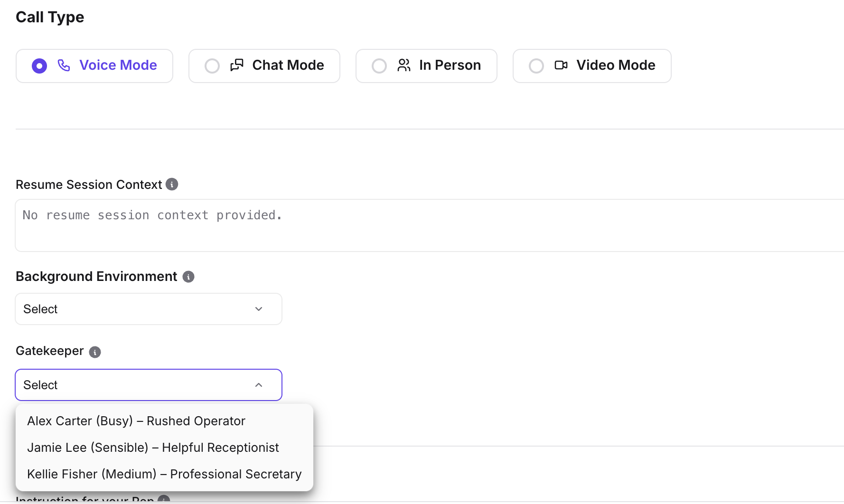Image resolution: width=844 pixels, height=504 pixels.
Task: Select the Chat Mode radio button
Action: [x=212, y=66]
